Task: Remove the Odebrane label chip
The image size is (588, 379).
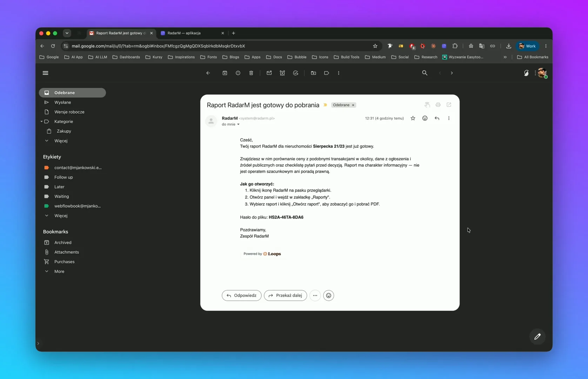Action: (x=353, y=105)
